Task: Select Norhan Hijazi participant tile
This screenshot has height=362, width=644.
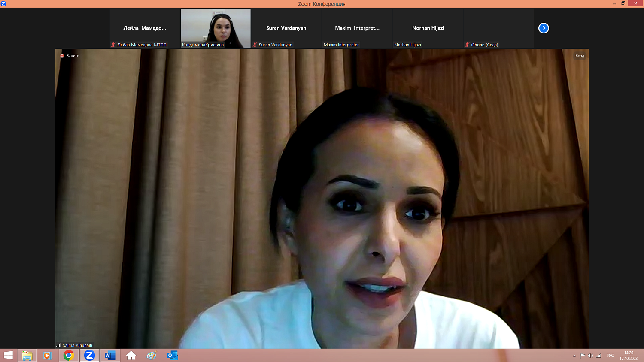Action: tap(428, 28)
